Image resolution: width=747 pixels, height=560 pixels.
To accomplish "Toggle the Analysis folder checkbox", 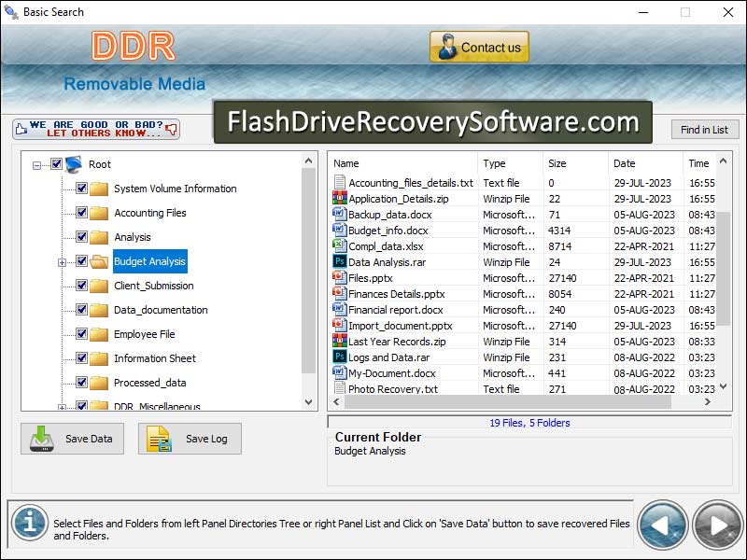I will [81, 237].
